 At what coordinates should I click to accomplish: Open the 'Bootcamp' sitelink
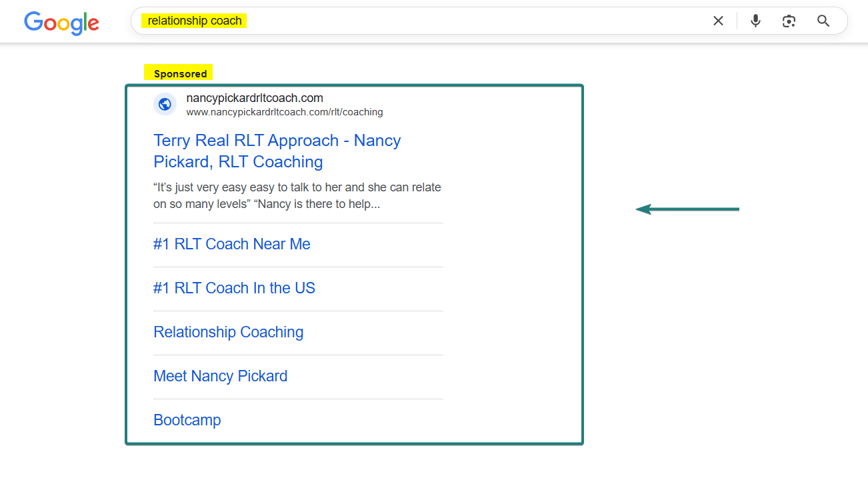point(187,420)
